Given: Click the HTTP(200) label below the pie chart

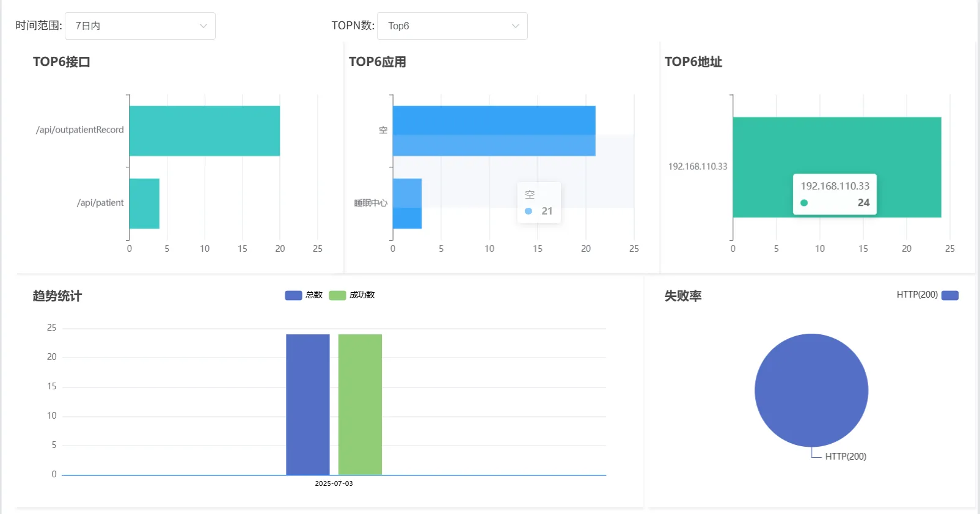Looking at the screenshot, I should [x=846, y=457].
